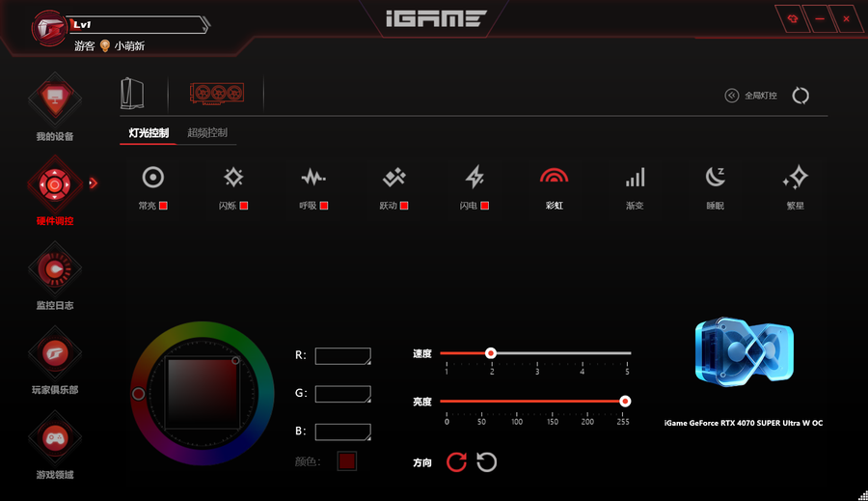Set direction to clockwise rotation
The image size is (868, 501).
pyautogui.click(x=456, y=462)
